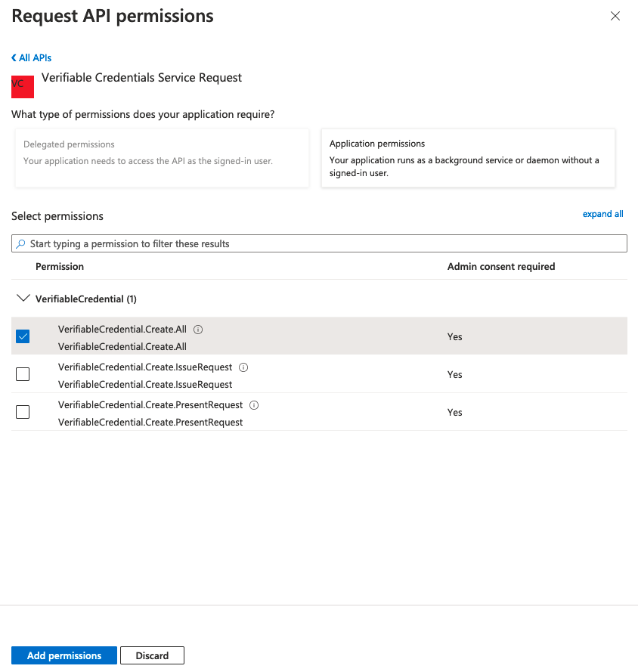Select the Delegated permissions card
This screenshot has width=638, height=672.
click(x=162, y=158)
